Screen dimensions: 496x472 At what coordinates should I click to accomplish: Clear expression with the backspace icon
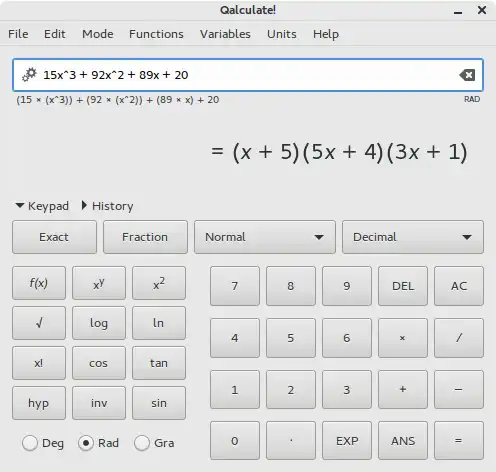[467, 75]
